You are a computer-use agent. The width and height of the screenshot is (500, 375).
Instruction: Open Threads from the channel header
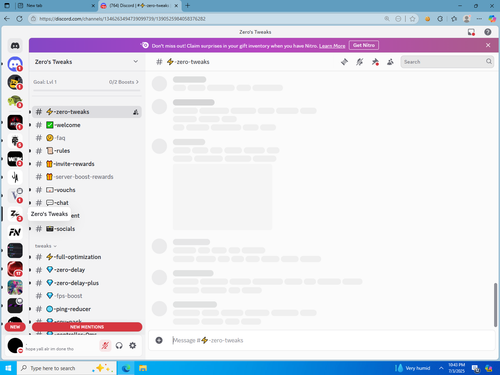coord(344,62)
